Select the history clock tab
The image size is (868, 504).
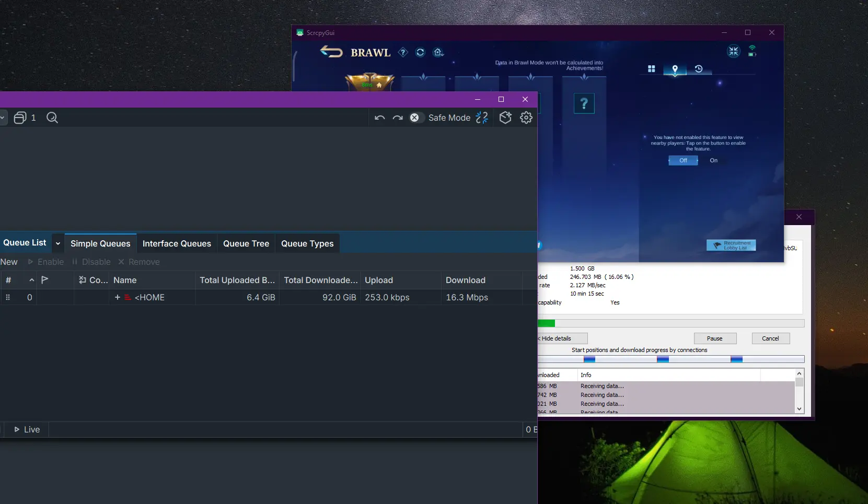[699, 69]
